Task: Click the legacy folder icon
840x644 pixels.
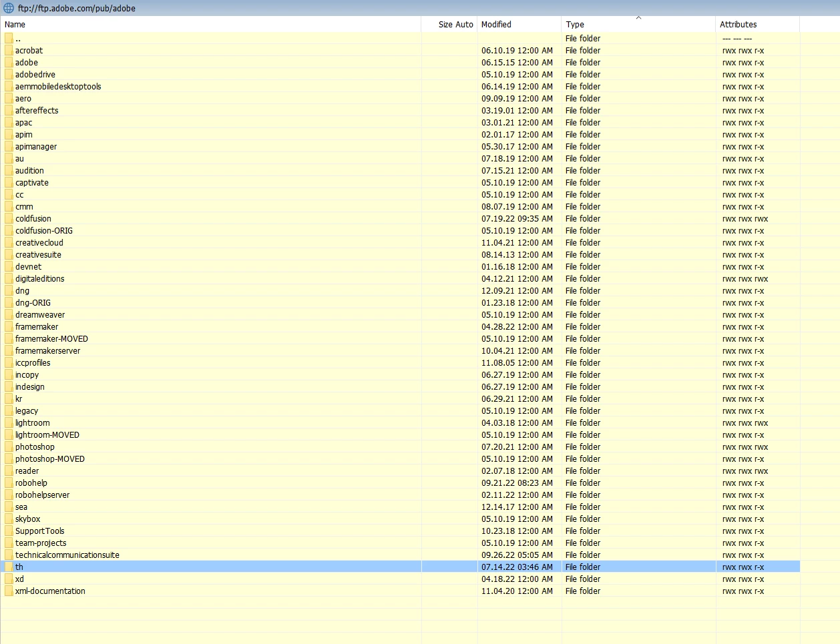Action: pos(9,410)
